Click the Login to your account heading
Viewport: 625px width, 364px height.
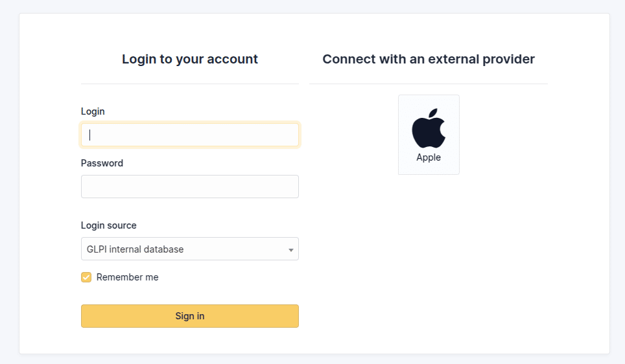pyautogui.click(x=190, y=59)
